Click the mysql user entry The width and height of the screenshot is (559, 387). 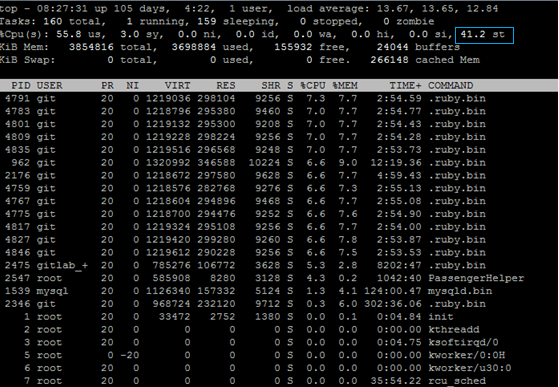pyautogui.click(x=52, y=291)
